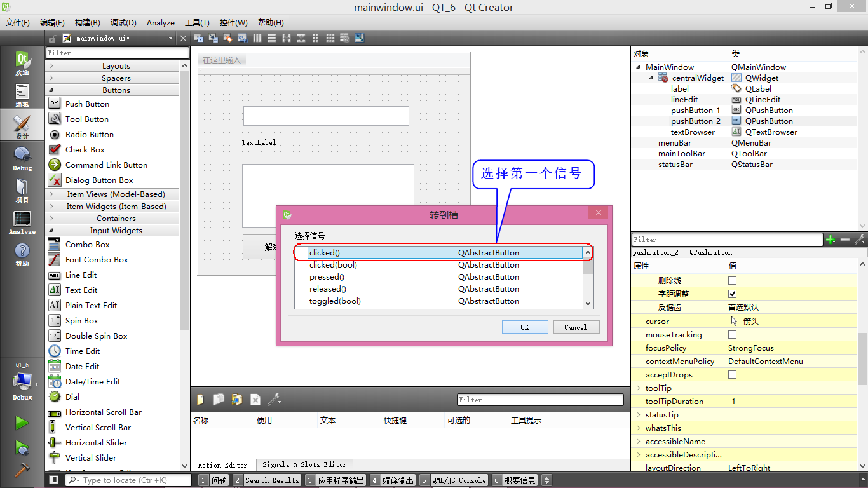
Task: Cancel the 转到槽 dialog
Action: 575,327
